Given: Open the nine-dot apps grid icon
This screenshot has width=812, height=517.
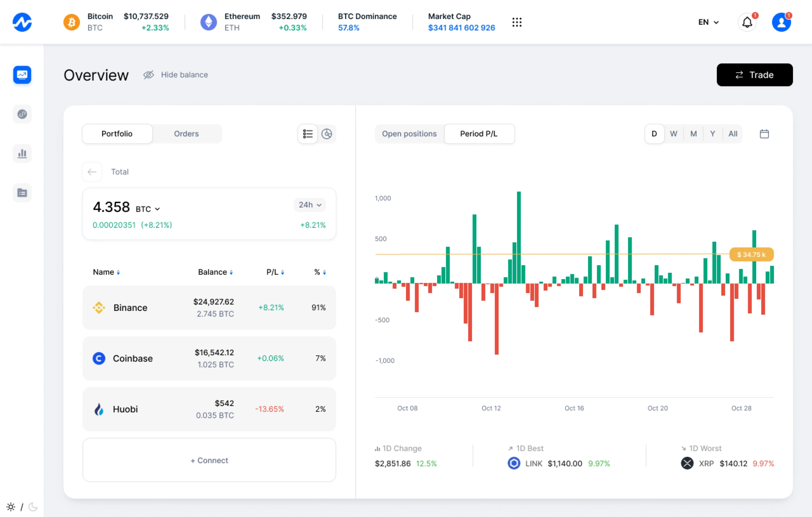Looking at the screenshot, I should [517, 22].
